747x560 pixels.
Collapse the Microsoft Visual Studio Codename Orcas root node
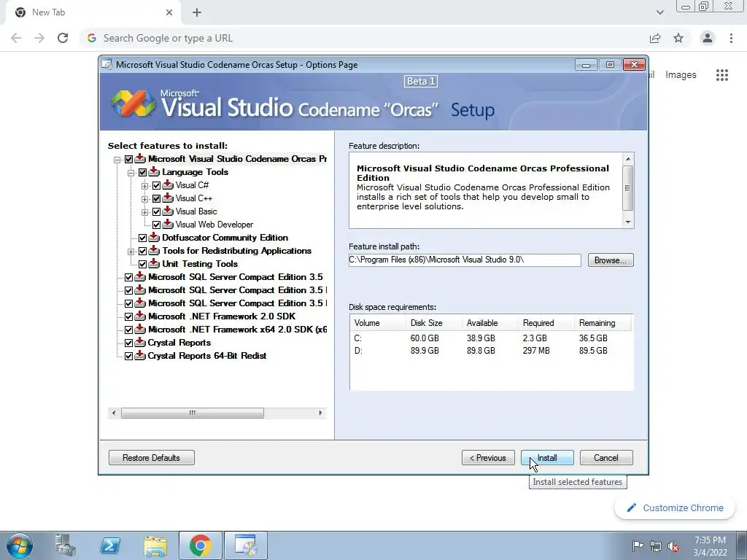click(x=117, y=160)
